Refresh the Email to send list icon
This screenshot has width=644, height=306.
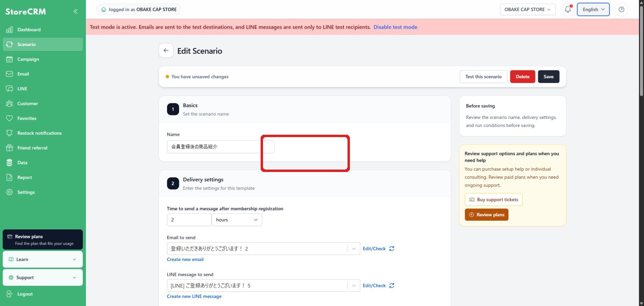click(x=392, y=249)
